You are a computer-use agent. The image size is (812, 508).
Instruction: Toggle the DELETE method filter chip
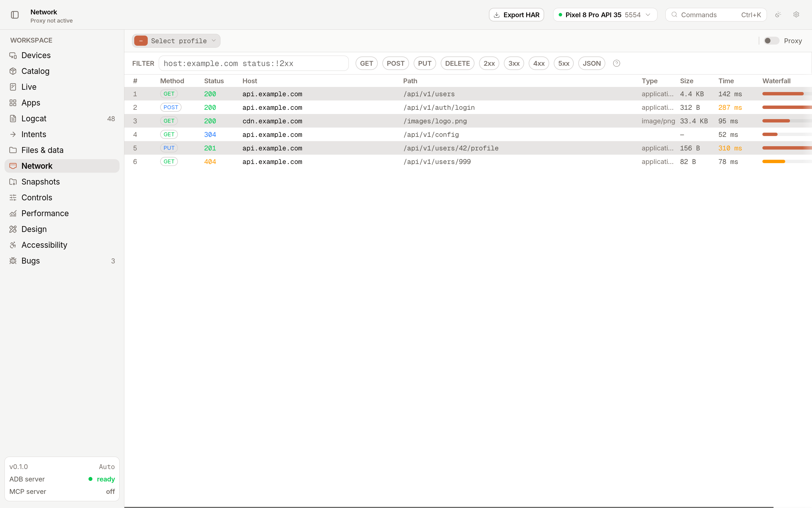pyautogui.click(x=457, y=63)
